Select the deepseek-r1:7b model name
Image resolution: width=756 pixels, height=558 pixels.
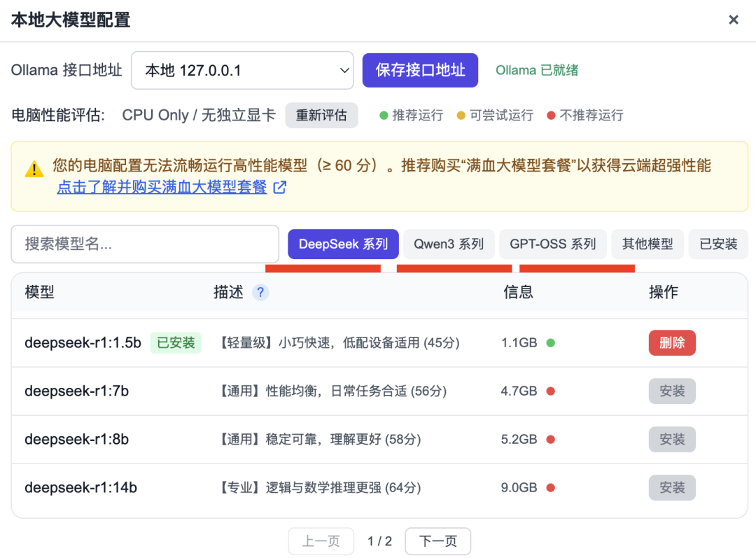[x=77, y=391]
